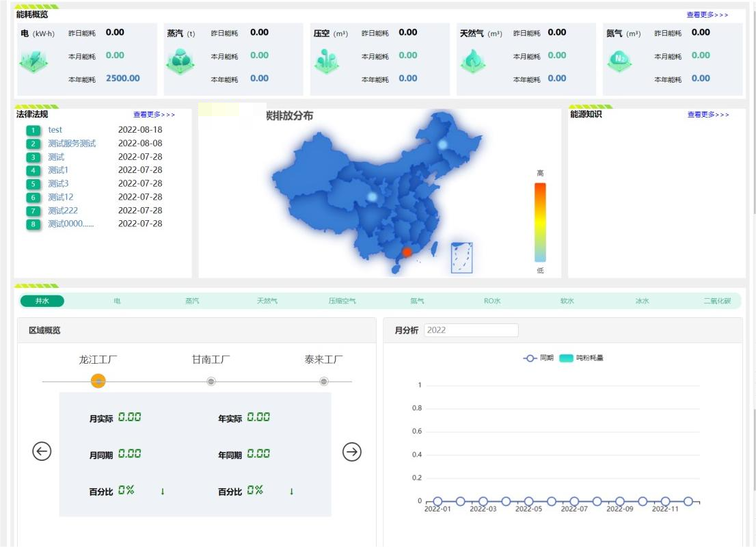The image size is (756, 547).
Task: Toggle 同期 legend series in chart
Action: [x=538, y=358]
